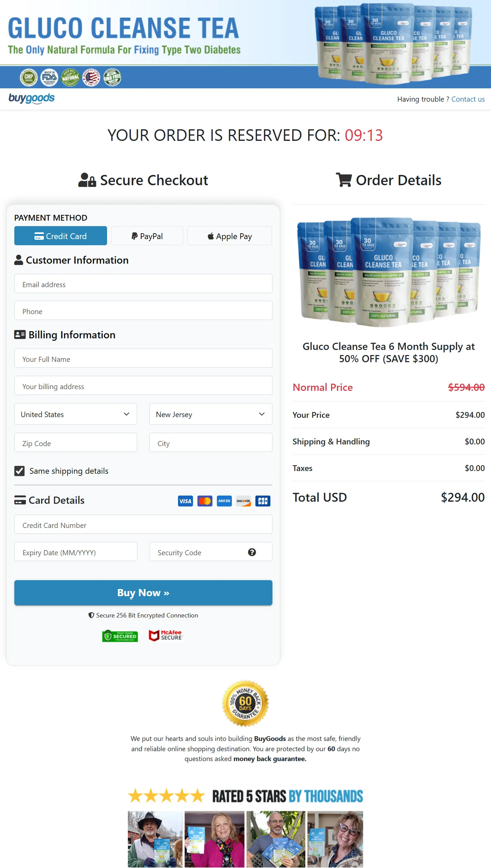Click the buygoods logo
Screen dimensions: 491x868
pyautogui.click(x=32, y=98)
